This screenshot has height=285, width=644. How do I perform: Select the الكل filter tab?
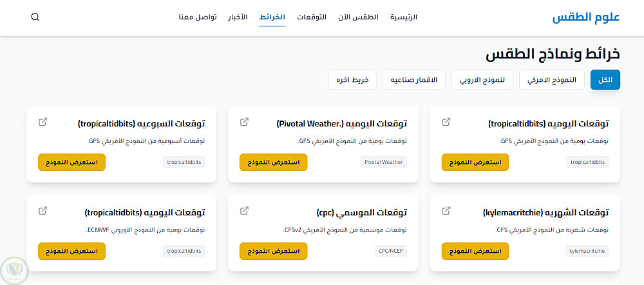coord(605,80)
